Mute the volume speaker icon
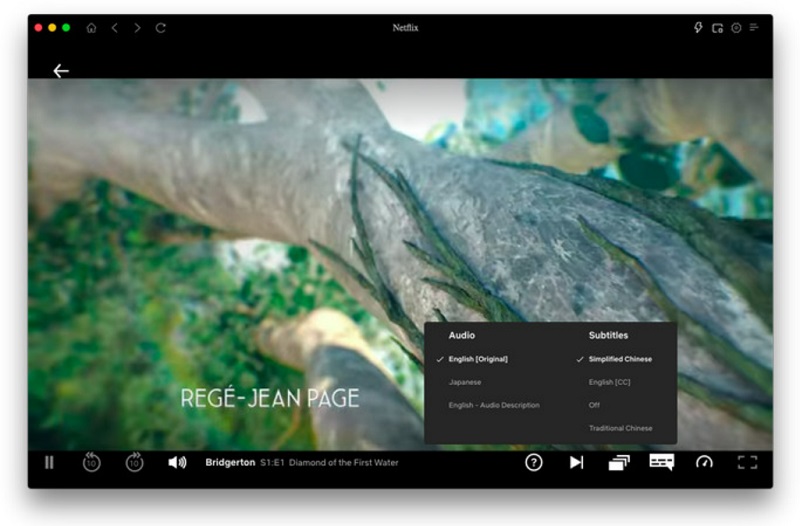 click(178, 462)
